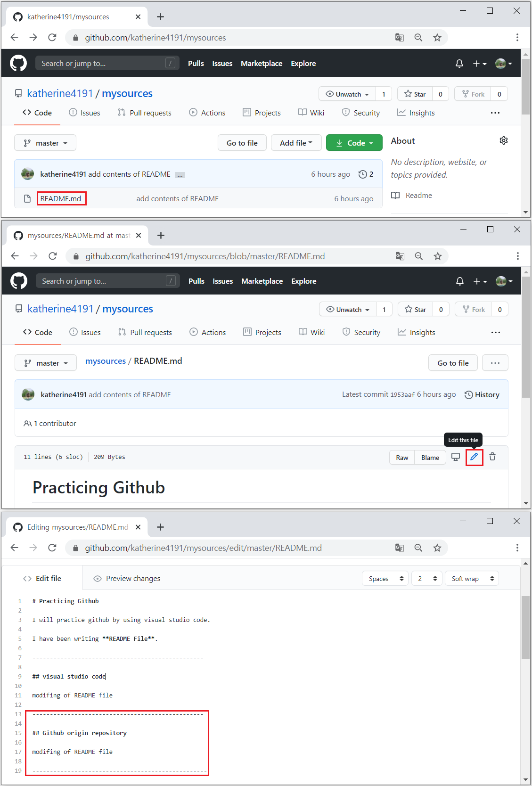Open Actions tab in middle window
The height and width of the screenshot is (786, 532).
[208, 333]
